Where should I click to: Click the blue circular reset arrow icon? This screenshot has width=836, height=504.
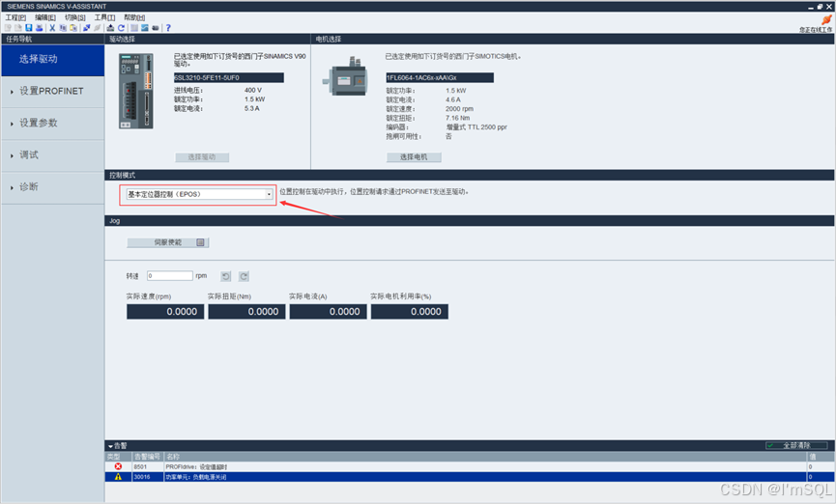point(121,28)
